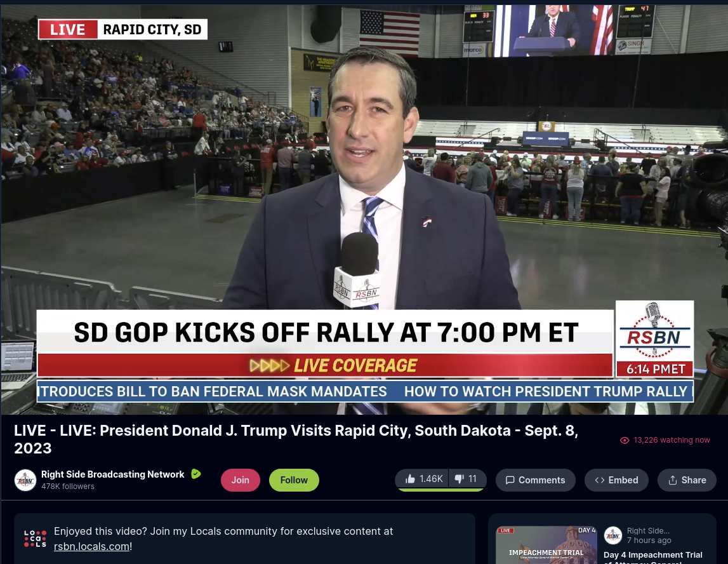Viewport: 728px width, 564px height.
Task: Click the '7 hours ago' timestamp
Action: click(x=649, y=540)
